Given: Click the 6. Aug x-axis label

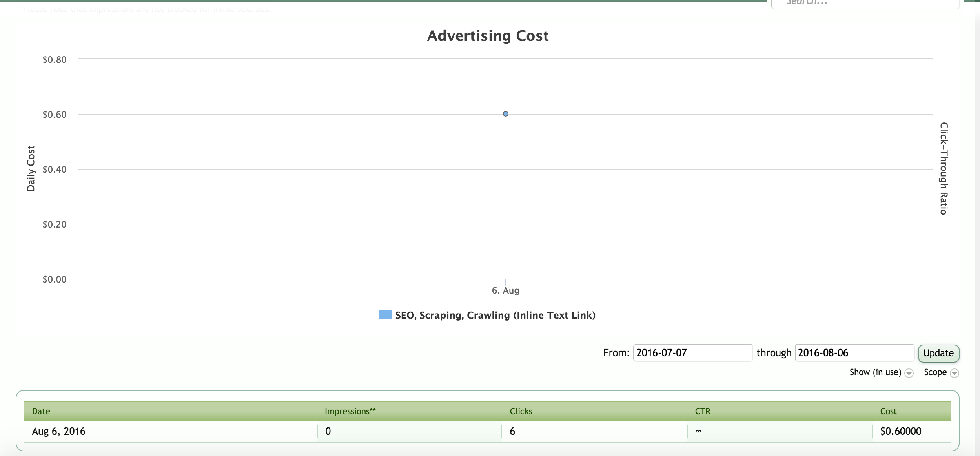Looking at the screenshot, I should point(505,290).
